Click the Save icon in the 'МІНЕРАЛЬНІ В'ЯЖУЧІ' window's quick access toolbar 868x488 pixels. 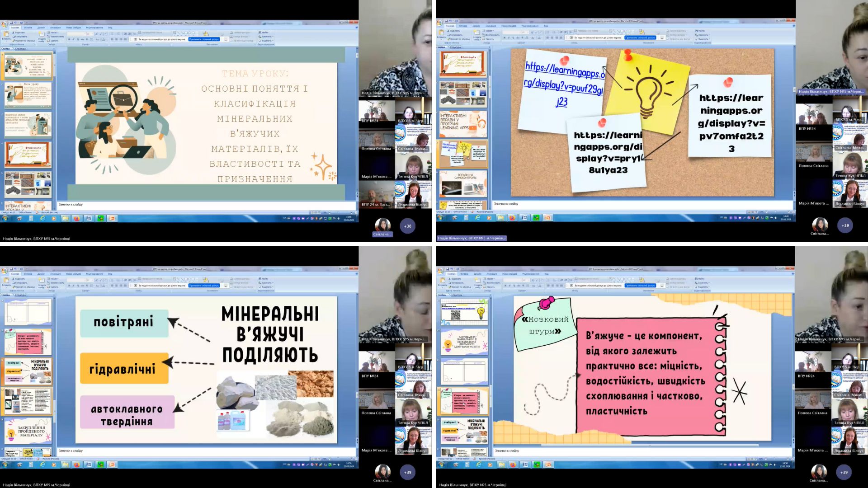pyautogui.click(x=11, y=269)
